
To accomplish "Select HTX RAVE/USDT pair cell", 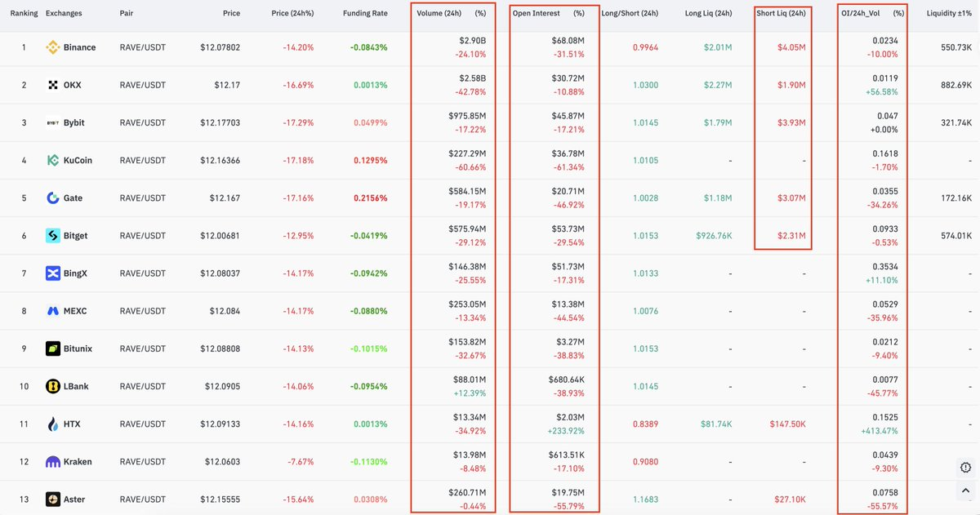I will coord(142,424).
